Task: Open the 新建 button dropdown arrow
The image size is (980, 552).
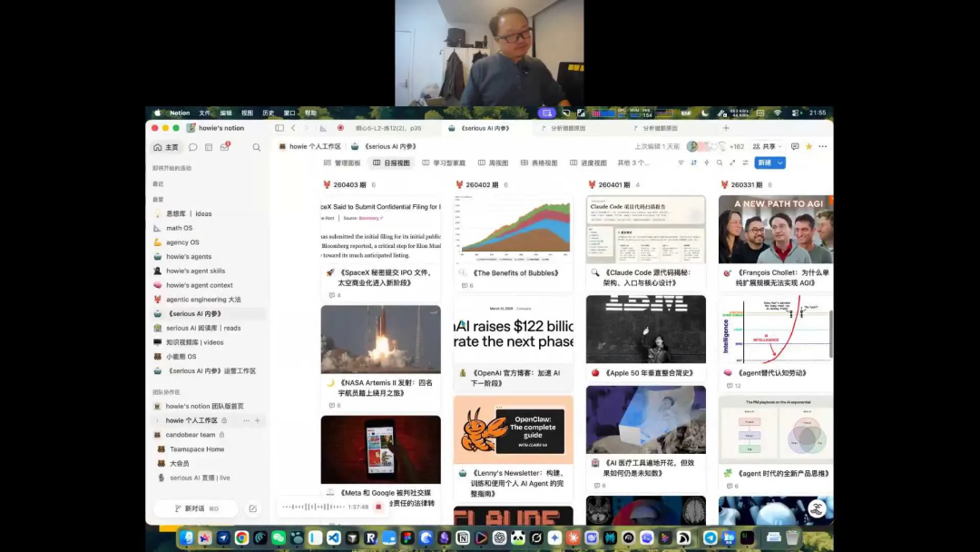Action: (780, 163)
